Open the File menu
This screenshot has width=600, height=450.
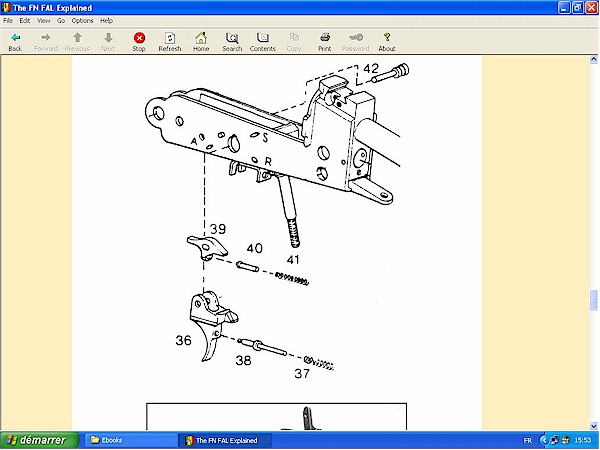coord(8,21)
